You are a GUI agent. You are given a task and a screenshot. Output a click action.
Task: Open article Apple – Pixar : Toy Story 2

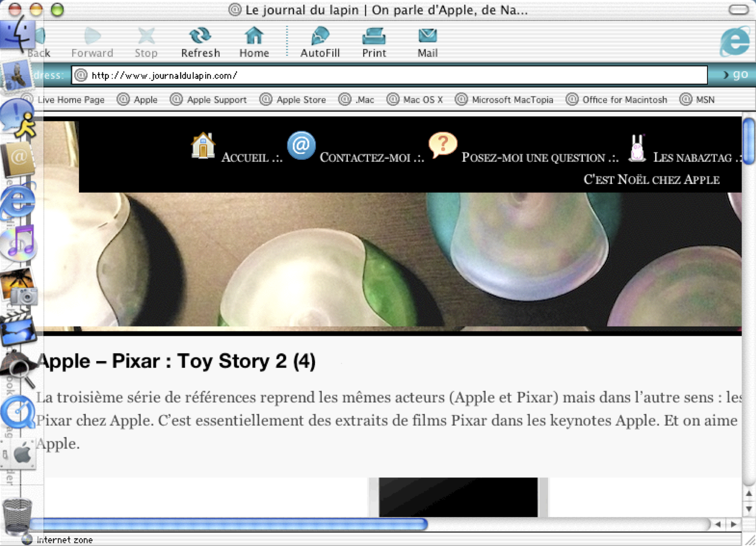point(177,361)
